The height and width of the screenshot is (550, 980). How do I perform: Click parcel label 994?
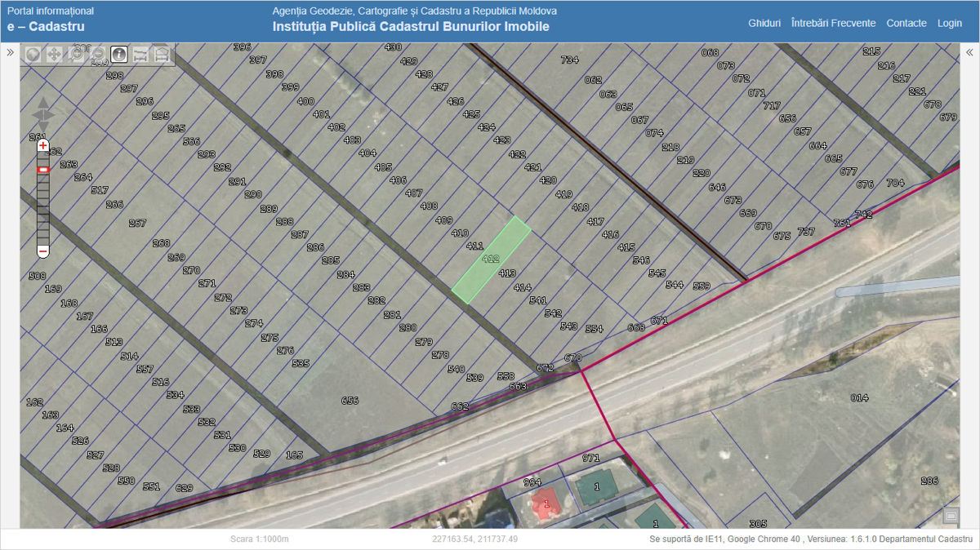[x=532, y=483]
